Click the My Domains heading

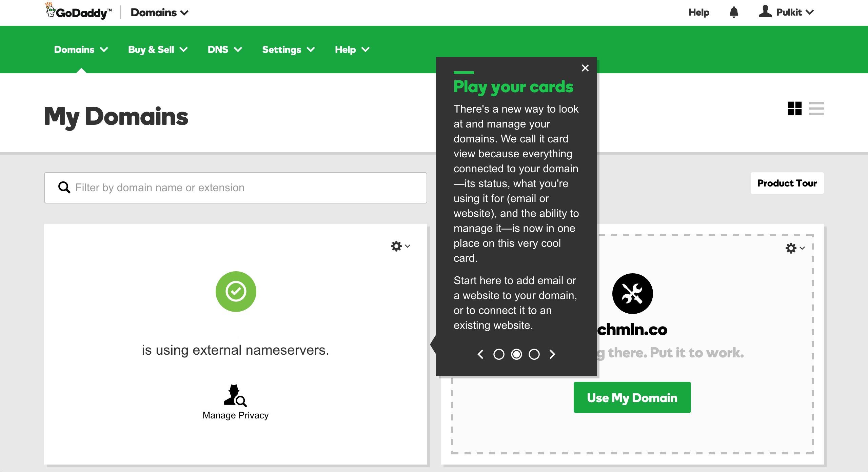[116, 117]
